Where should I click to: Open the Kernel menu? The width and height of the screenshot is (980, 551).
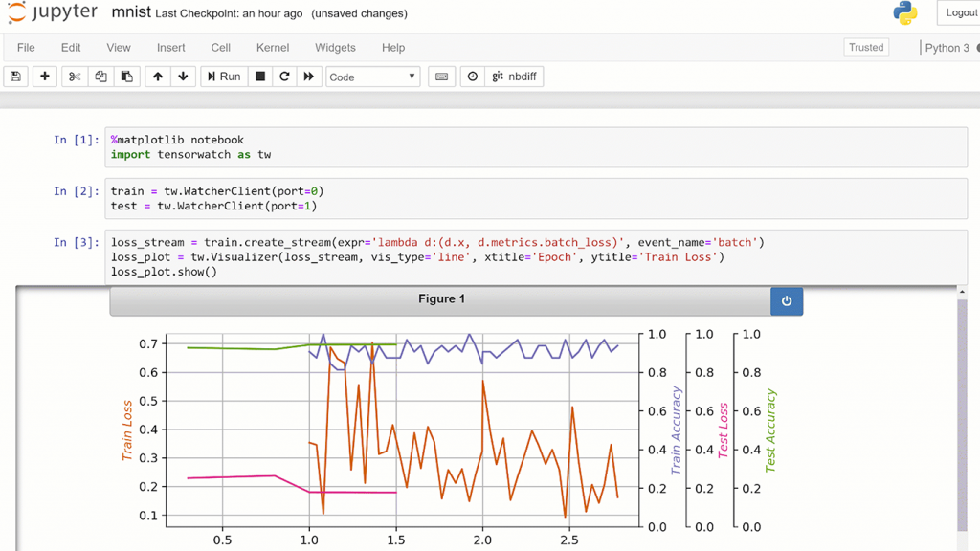273,47
